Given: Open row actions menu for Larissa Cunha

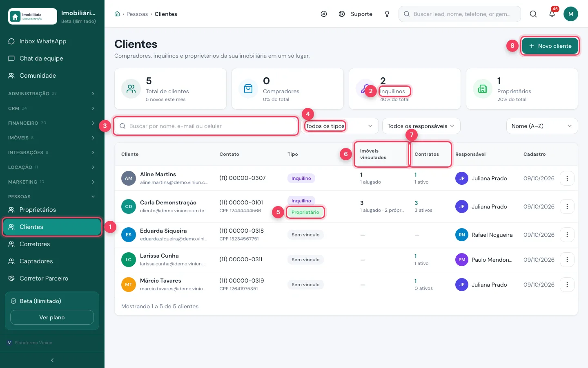Looking at the screenshot, I should [x=567, y=260].
